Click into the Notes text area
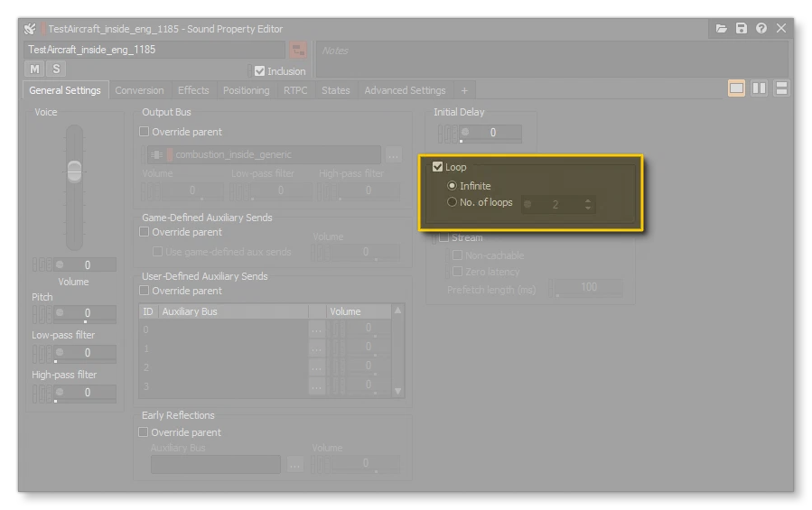 point(552,59)
